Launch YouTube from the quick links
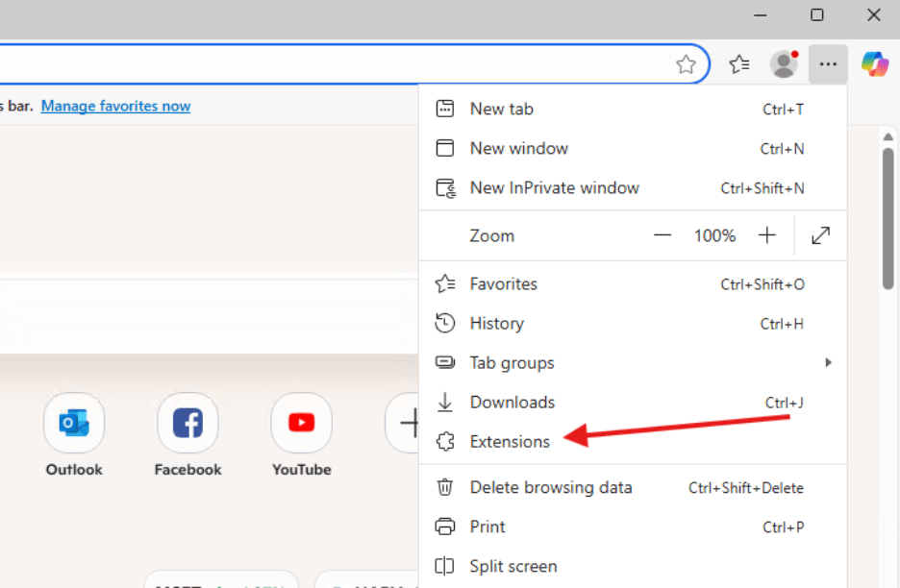 point(301,423)
